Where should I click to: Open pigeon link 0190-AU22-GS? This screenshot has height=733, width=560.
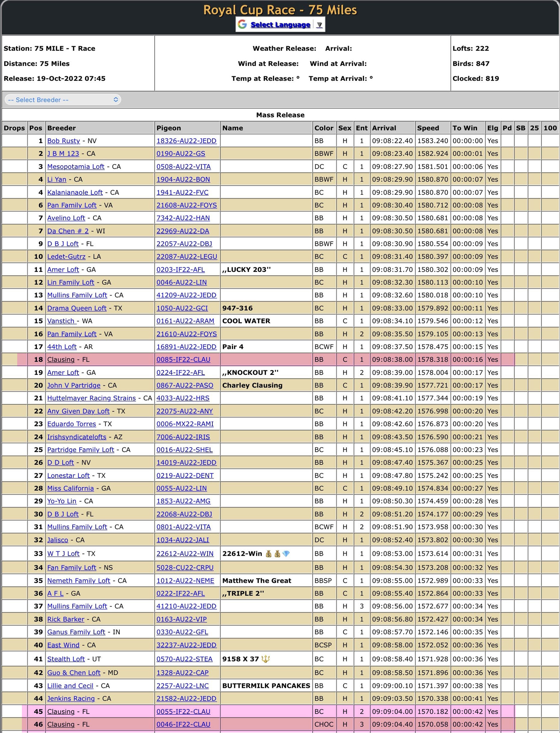coord(181,154)
